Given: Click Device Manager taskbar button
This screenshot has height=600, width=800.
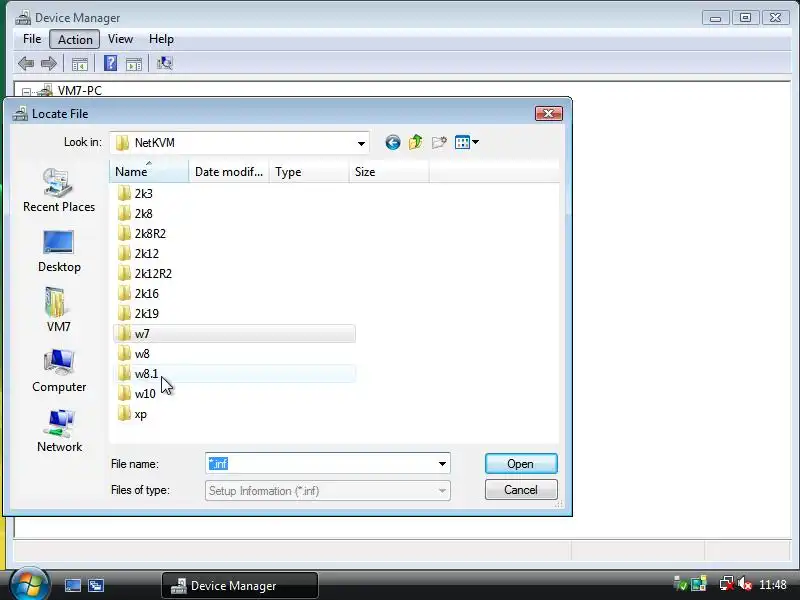Looking at the screenshot, I should point(240,585).
